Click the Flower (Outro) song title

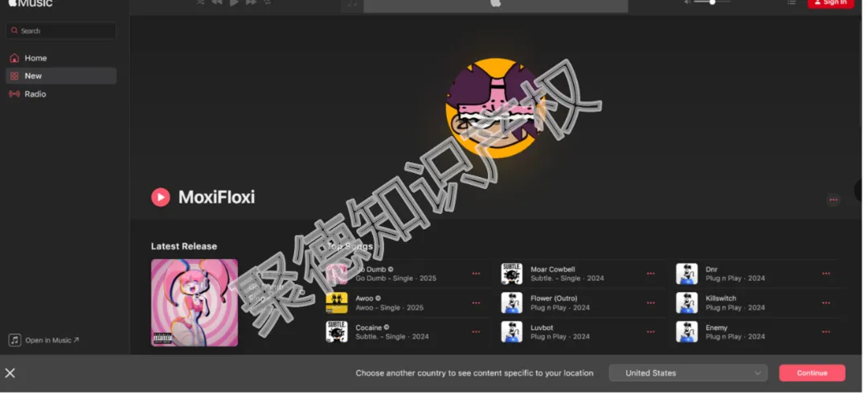[x=554, y=298]
